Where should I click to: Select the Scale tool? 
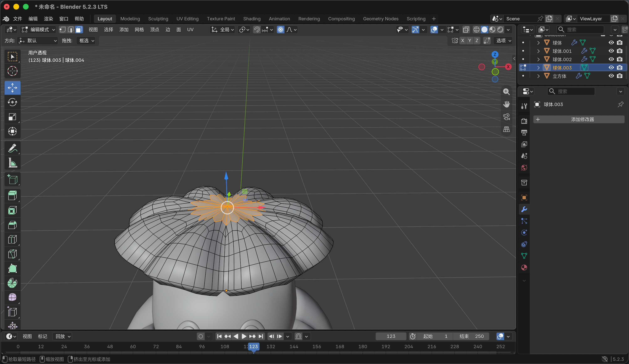pyautogui.click(x=12, y=117)
